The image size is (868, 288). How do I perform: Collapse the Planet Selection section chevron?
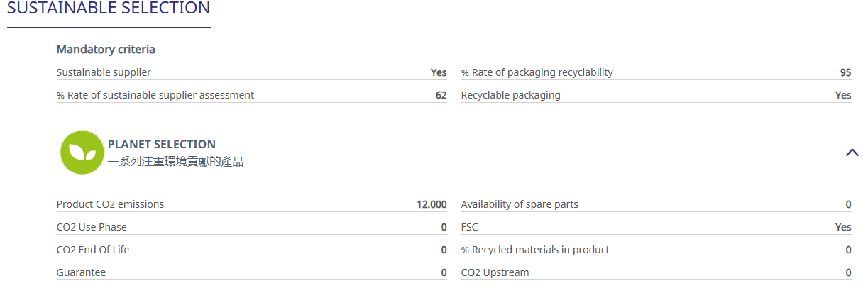click(x=852, y=152)
